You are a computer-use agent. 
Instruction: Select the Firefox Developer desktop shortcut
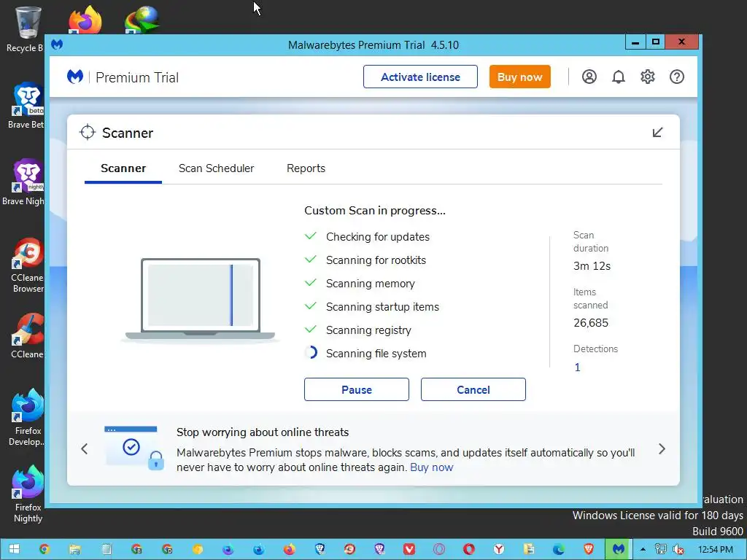point(28,417)
